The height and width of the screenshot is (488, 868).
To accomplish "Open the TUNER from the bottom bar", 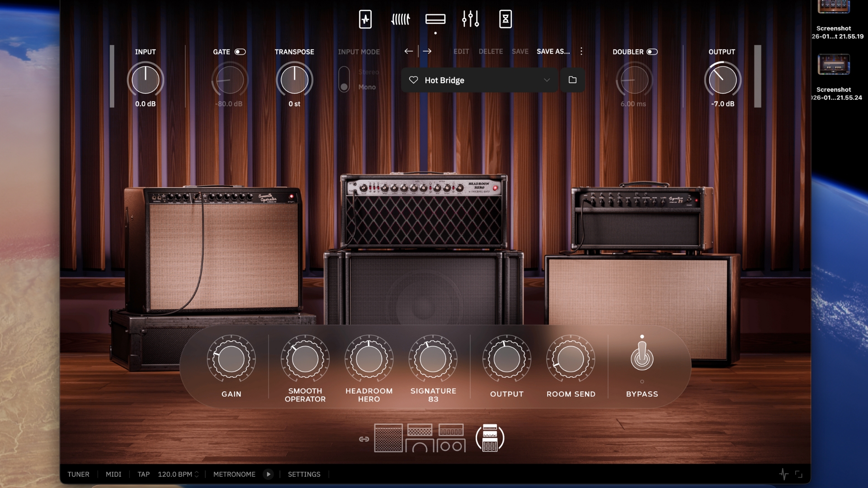I will tap(78, 474).
